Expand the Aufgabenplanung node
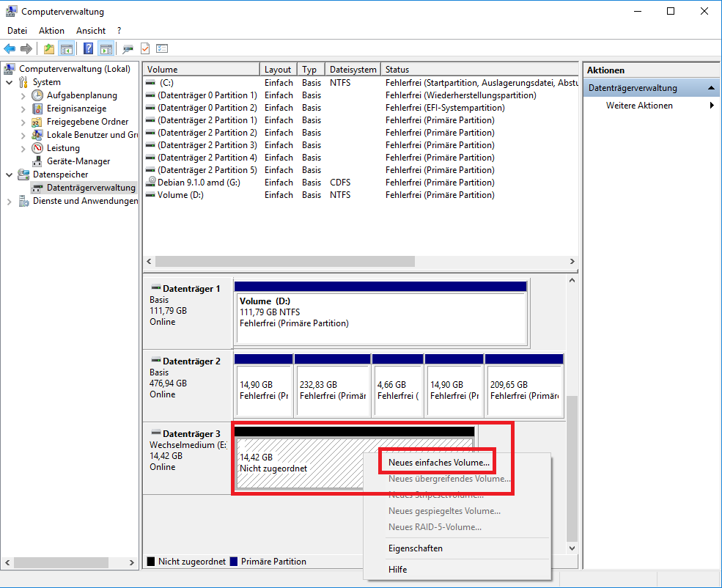This screenshot has height=588, width=722. point(23,95)
